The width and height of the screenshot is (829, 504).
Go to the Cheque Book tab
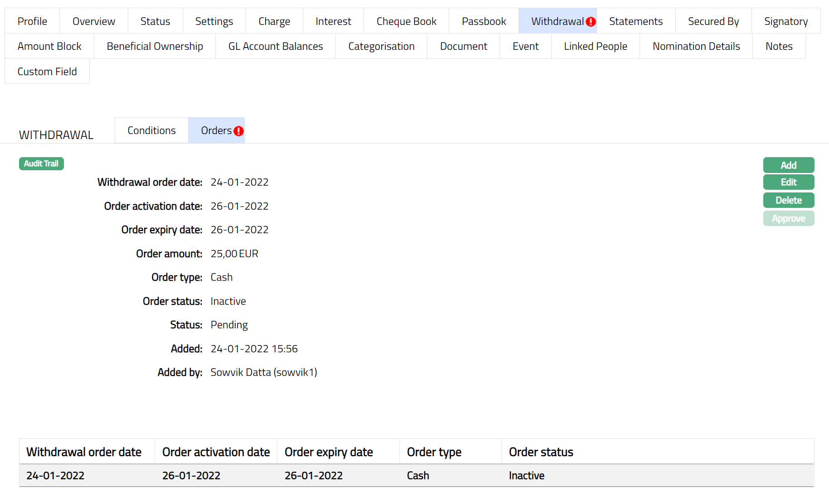pyautogui.click(x=406, y=21)
